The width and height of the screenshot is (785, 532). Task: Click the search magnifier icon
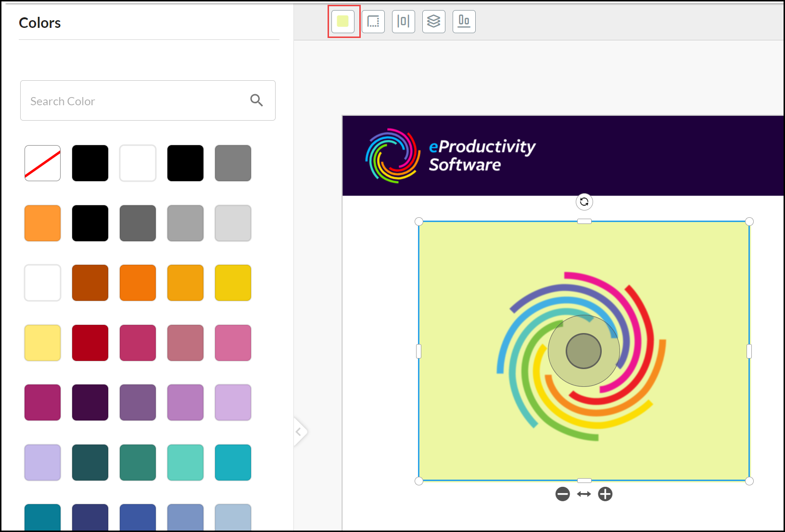click(x=256, y=100)
